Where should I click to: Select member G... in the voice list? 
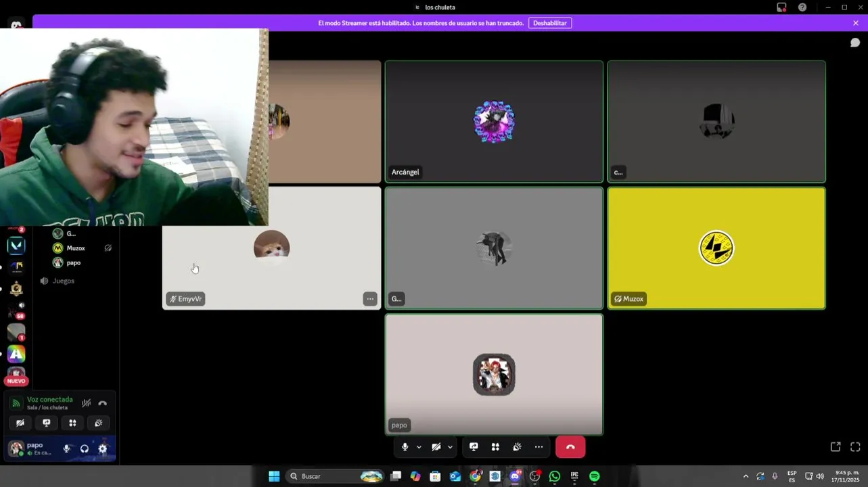(71, 233)
